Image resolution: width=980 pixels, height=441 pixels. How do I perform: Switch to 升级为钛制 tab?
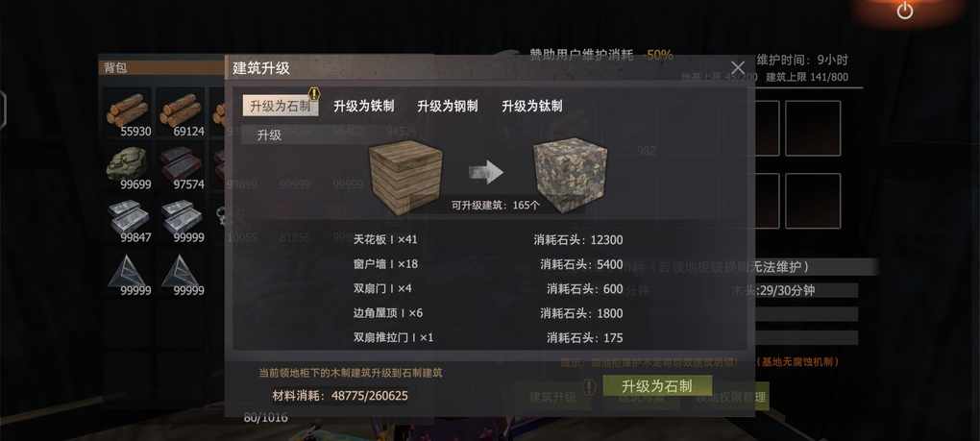tap(532, 107)
